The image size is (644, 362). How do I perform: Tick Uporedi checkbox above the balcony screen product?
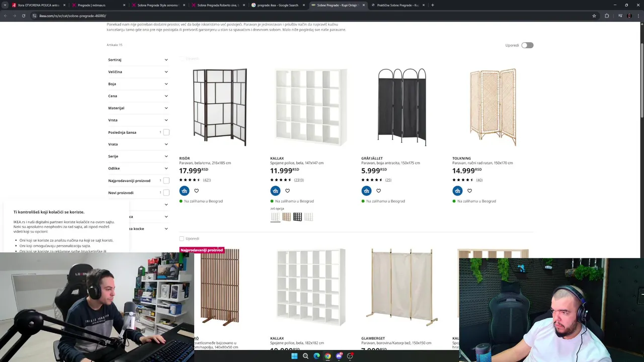point(182,238)
